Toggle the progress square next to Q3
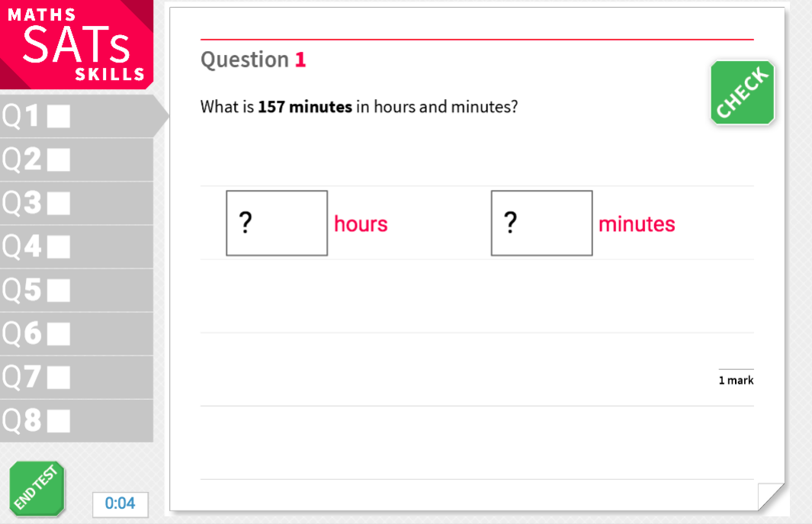The height and width of the screenshot is (524, 812). tap(59, 203)
